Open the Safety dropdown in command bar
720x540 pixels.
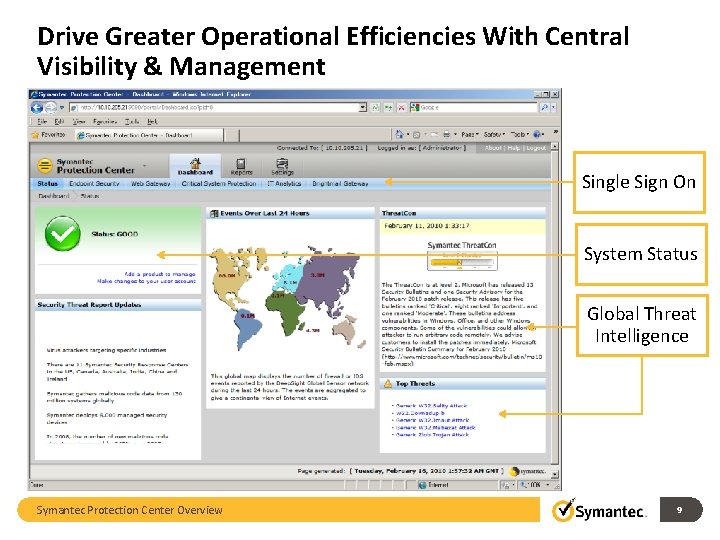[x=495, y=135]
